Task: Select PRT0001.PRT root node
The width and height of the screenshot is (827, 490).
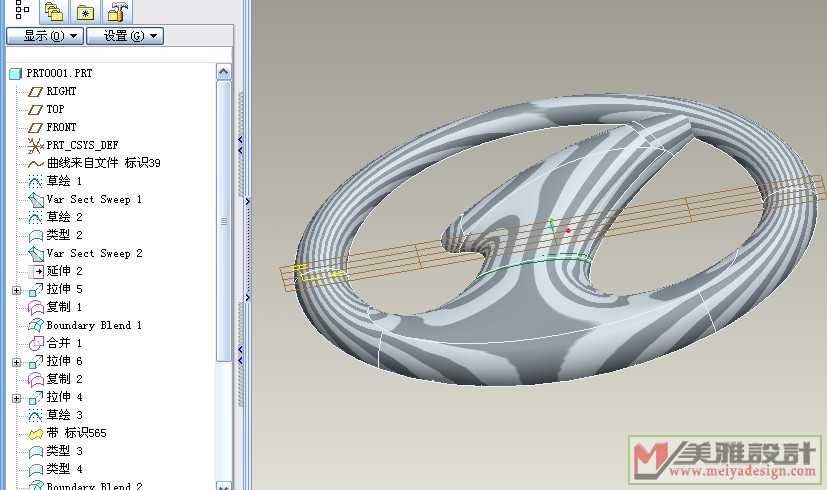Action: (x=59, y=73)
